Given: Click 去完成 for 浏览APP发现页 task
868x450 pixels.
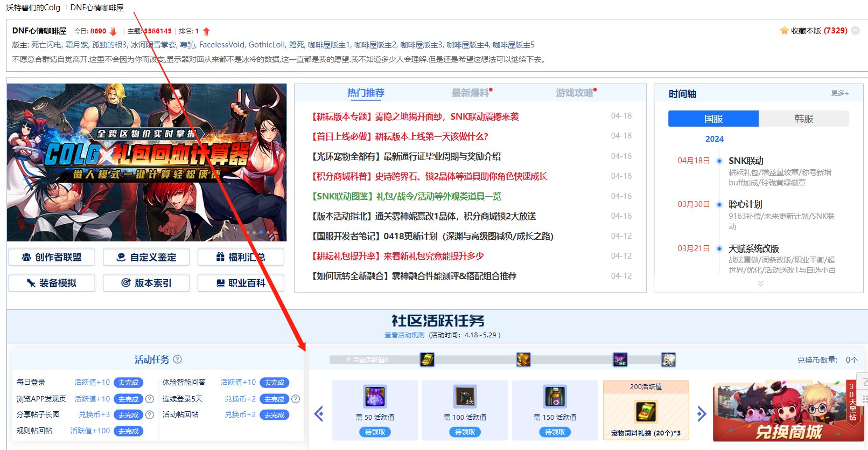Looking at the screenshot, I should coord(129,399).
